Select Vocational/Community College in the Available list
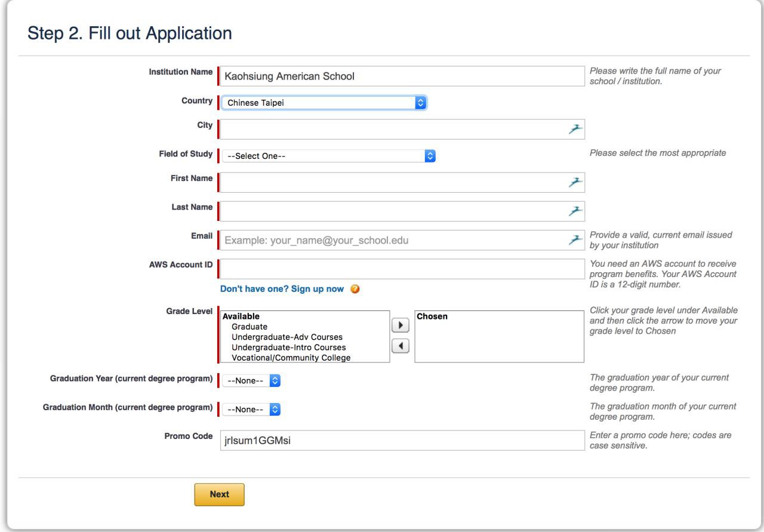764x532 pixels. (x=291, y=358)
